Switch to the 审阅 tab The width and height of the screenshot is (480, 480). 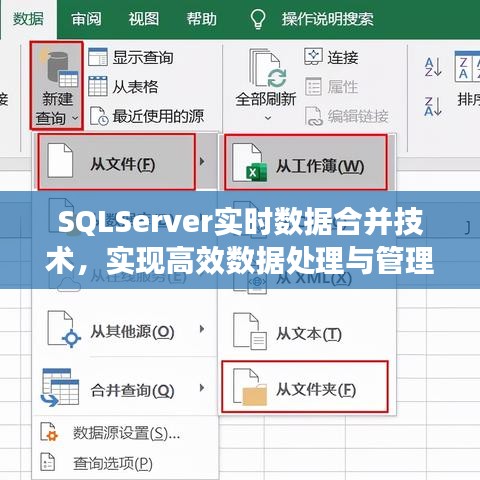tap(86, 19)
